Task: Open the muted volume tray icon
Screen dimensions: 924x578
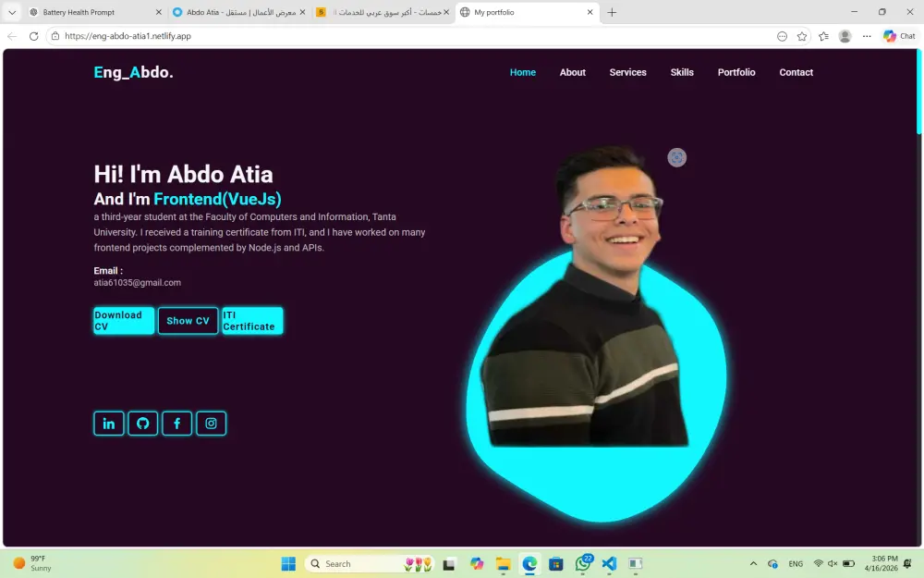Action: pyautogui.click(x=833, y=564)
